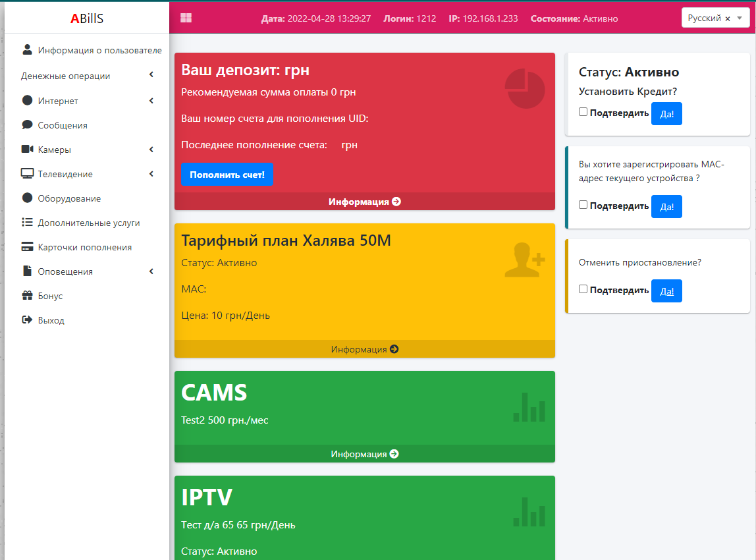
Task: Clear the Русский selection with the x
Action: (x=728, y=18)
